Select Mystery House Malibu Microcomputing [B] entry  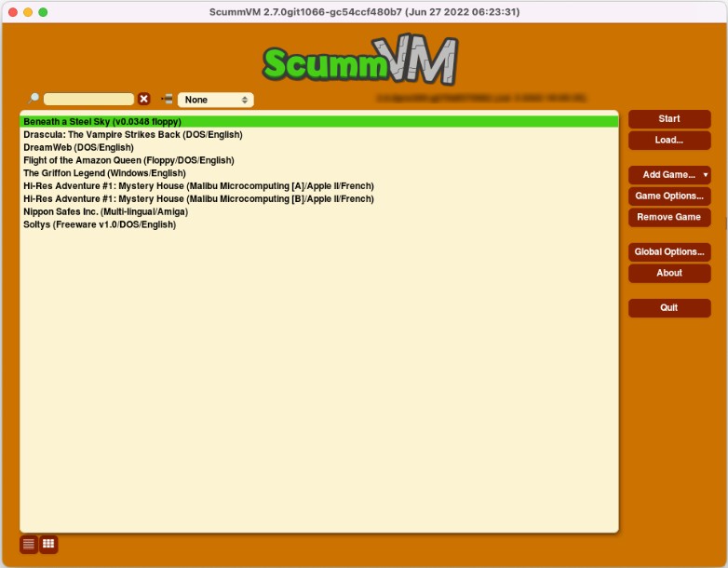(x=319, y=198)
